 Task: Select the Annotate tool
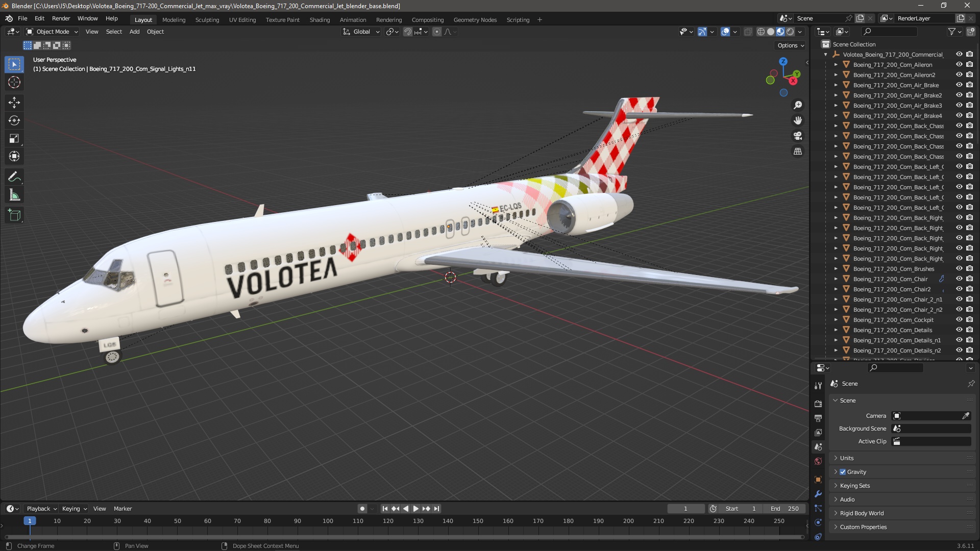coord(14,177)
